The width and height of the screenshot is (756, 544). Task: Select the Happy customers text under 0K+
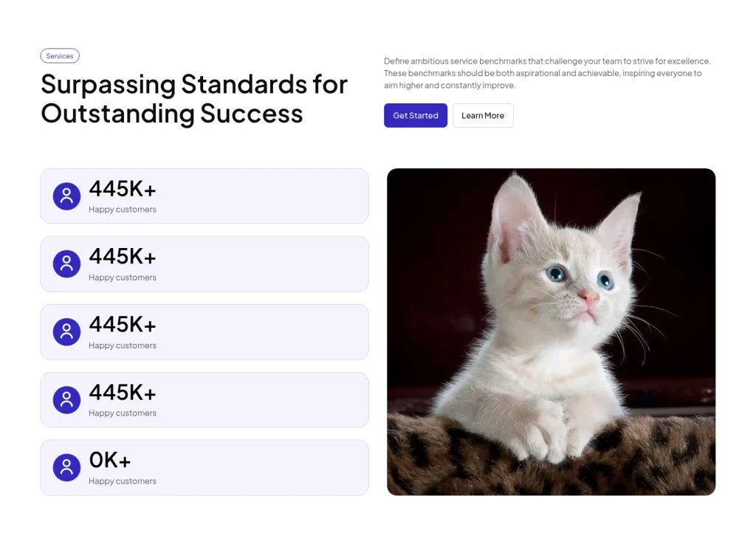pyautogui.click(x=123, y=481)
